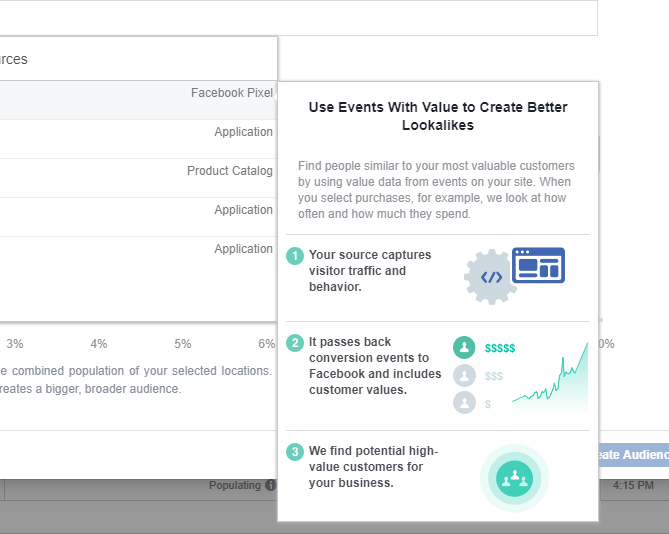
Task: Select the Product Catalog source row
Action: coord(138,178)
